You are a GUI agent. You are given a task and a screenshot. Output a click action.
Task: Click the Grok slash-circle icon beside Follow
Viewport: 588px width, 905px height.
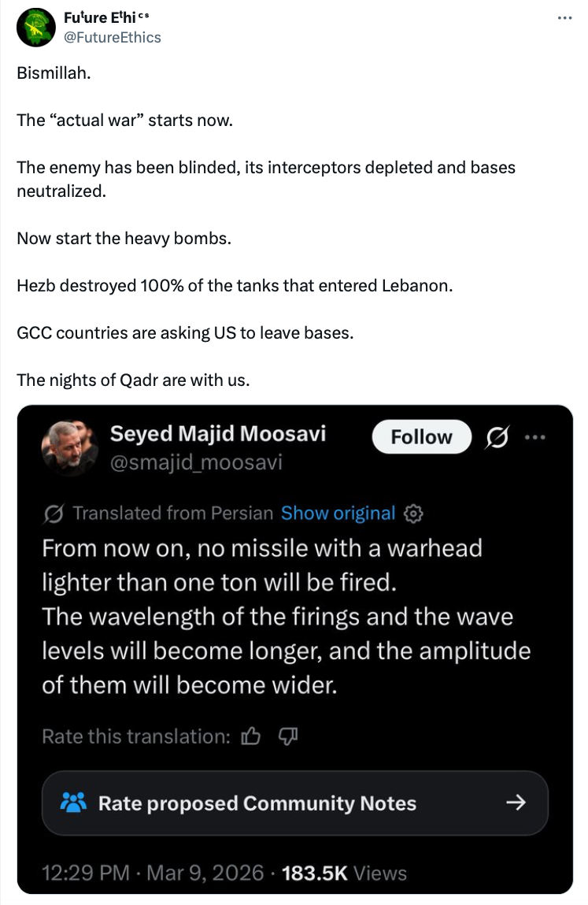point(497,437)
